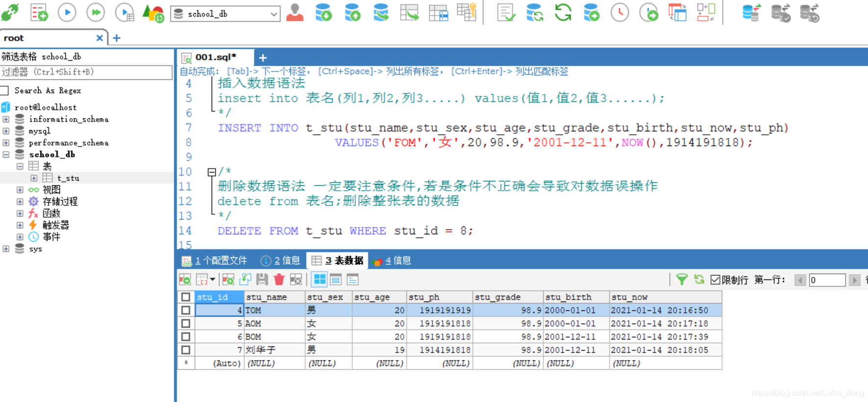Image resolution: width=868 pixels, height=402 pixels.
Task: Click the red trash delete row icon
Action: point(279,279)
